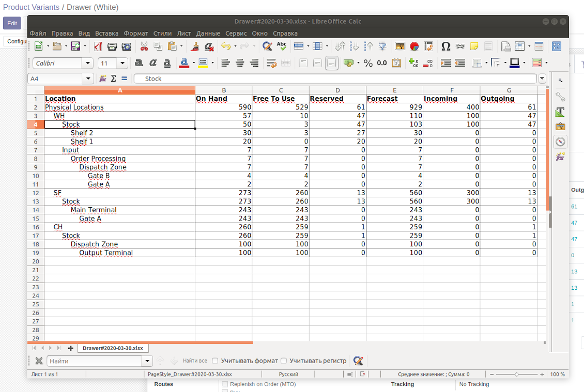Viewport: 584px width, 392px height.
Task: Click Edit button in Odoo window
Action: pyautogui.click(x=12, y=23)
